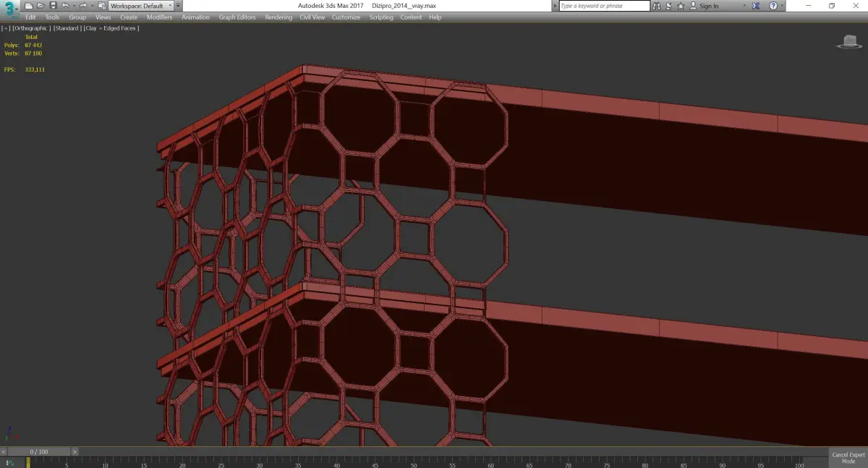Screen dimensions: 868x468
Task: Step time slider back with left arrow
Action: tap(4, 451)
